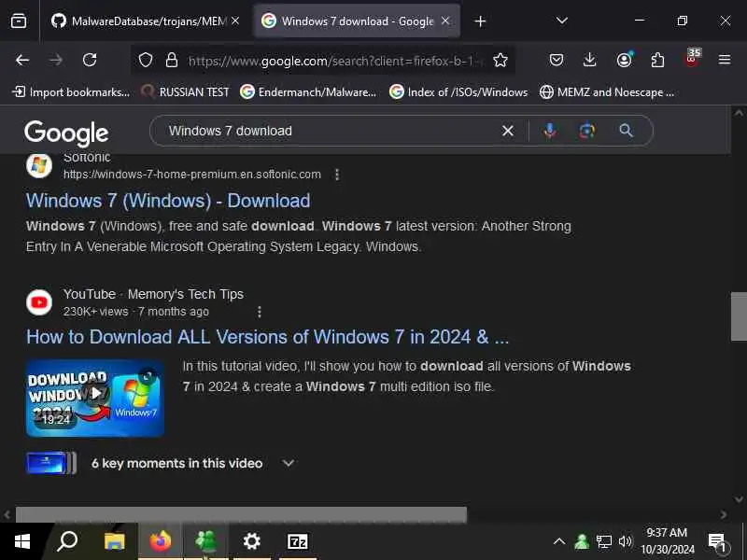Open the green user tray icon
747x560 pixels.
(582, 541)
